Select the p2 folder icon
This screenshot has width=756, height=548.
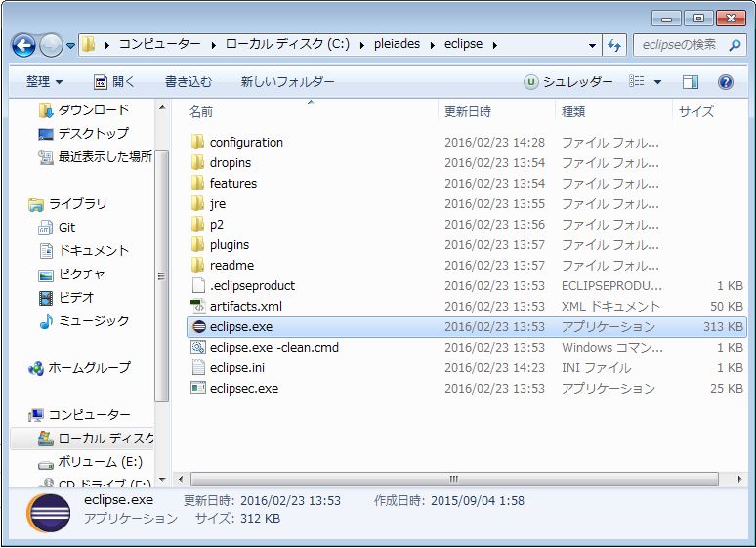coord(197,224)
